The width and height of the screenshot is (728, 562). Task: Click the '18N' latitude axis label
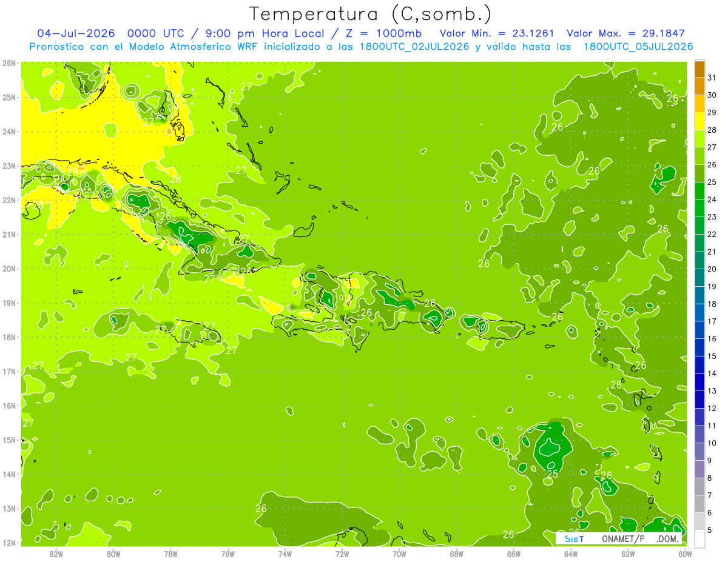click(x=8, y=337)
